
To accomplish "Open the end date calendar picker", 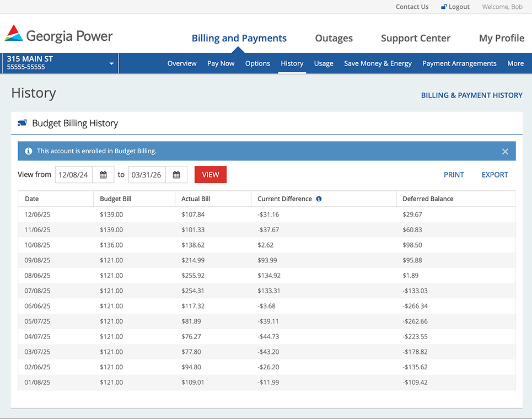I will pyautogui.click(x=176, y=175).
